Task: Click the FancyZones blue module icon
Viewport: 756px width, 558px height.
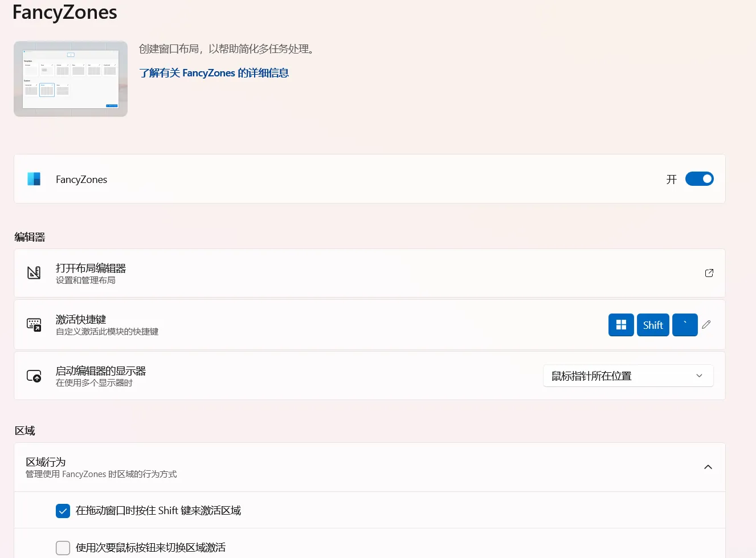Action: [x=34, y=178]
